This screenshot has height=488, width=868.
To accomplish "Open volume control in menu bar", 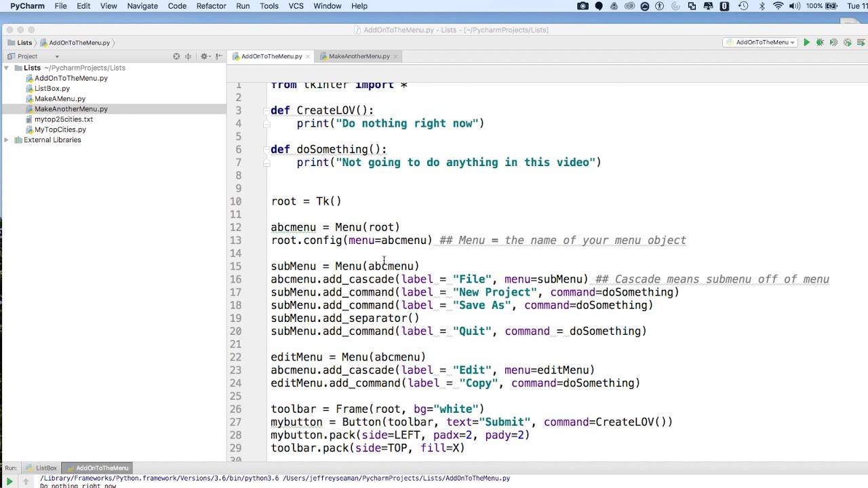I will click(794, 6).
